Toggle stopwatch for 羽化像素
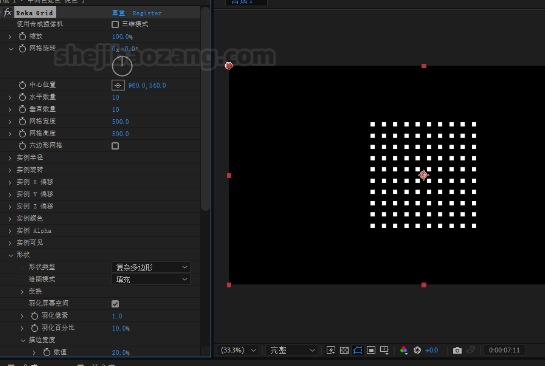 pyautogui.click(x=34, y=316)
